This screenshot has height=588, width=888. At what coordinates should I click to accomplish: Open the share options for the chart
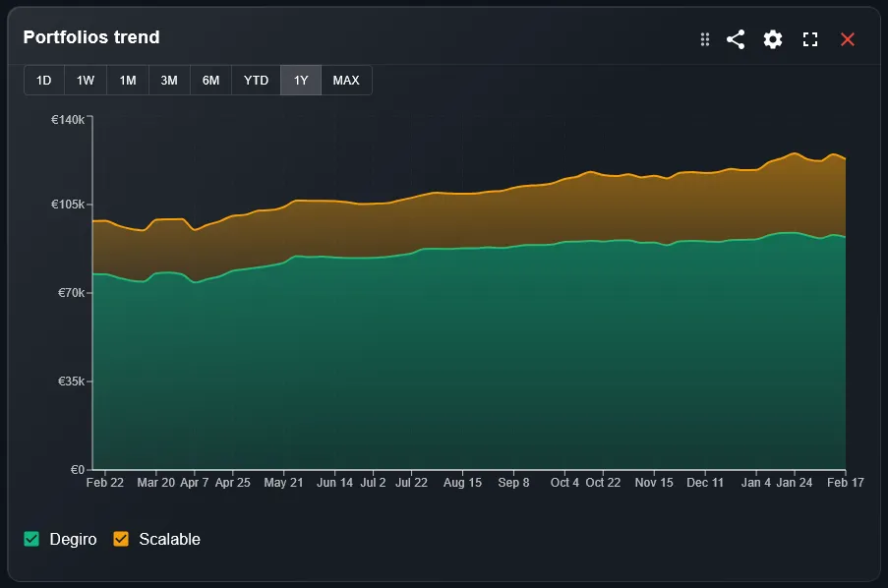[735, 39]
